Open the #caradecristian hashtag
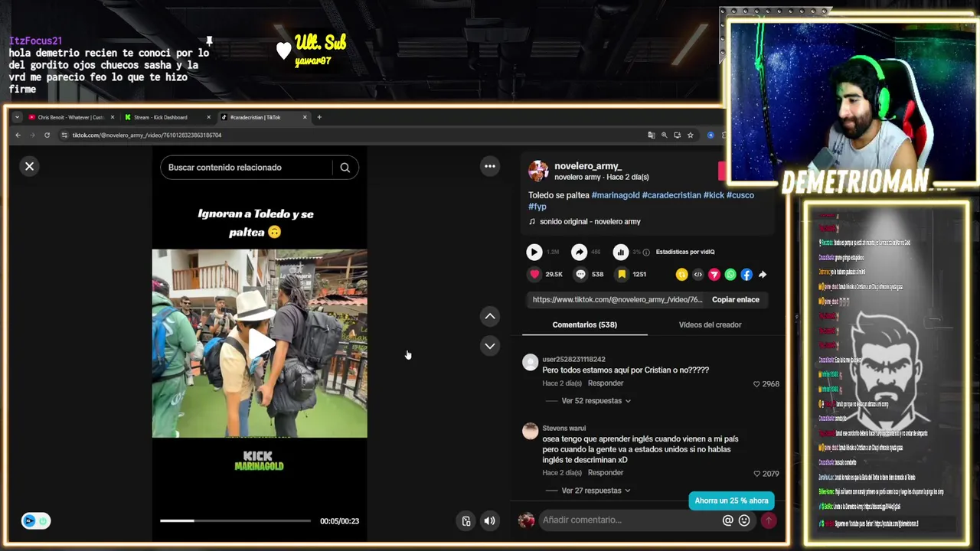 click(x=671, y=195)
